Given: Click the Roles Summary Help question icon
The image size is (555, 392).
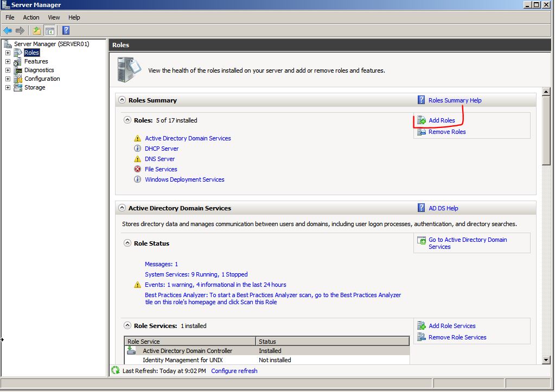Looking at the screenshot, I should click(x=421, y=100).
